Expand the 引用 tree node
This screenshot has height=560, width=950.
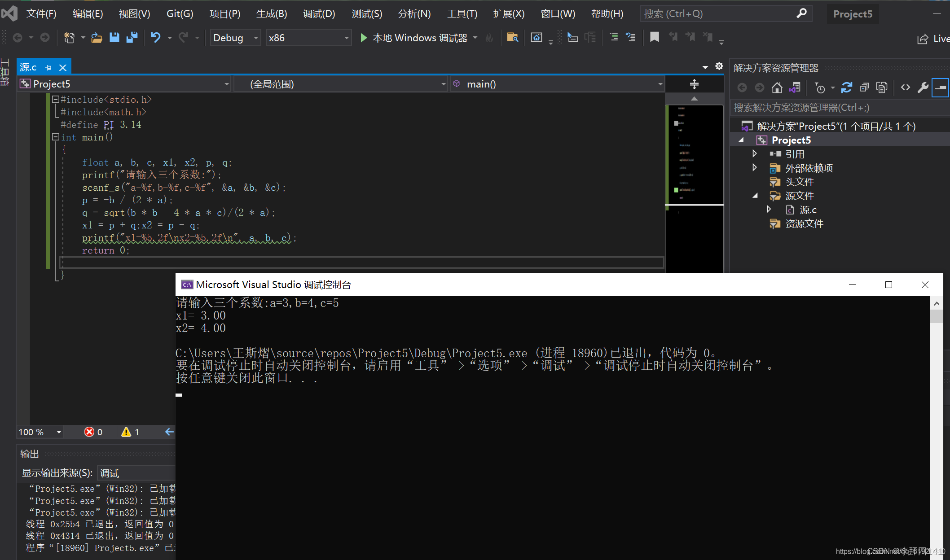755,153
